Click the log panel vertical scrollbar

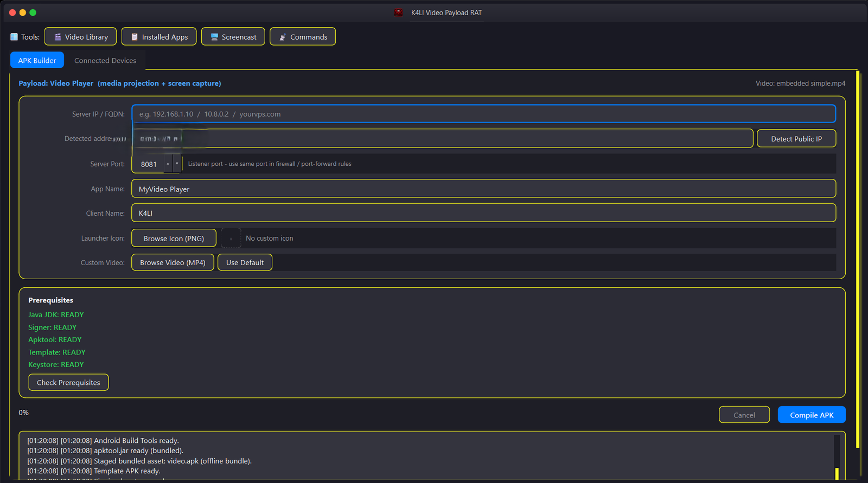pos(837,457)
